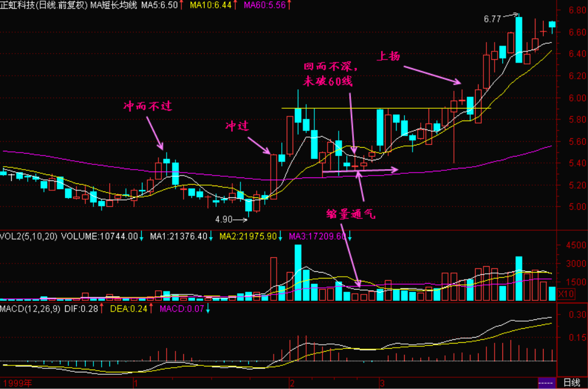Click the 缩量通气 annotation text
The image size is (588, 389).
[351, 214]
